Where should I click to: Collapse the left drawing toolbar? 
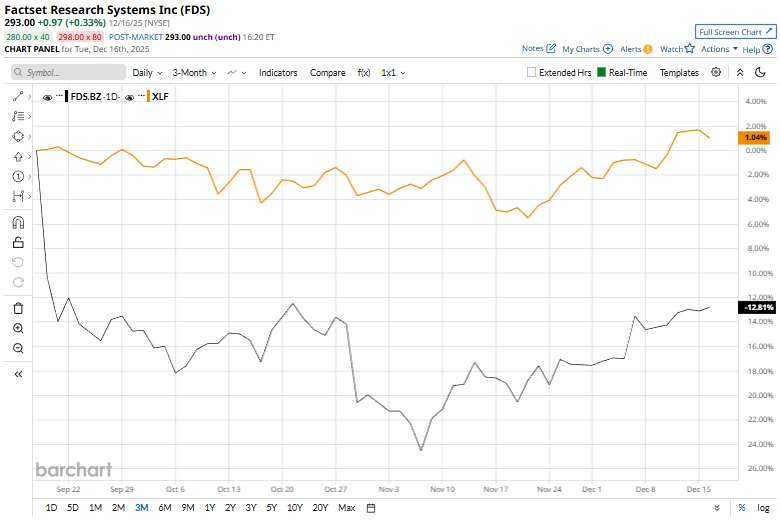pos(18,374)
